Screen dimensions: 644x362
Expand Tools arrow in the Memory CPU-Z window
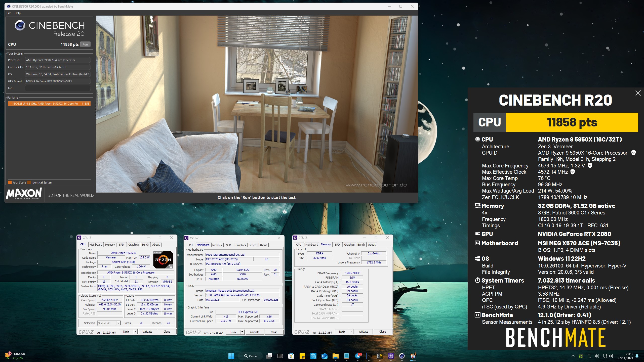[351, 332]
